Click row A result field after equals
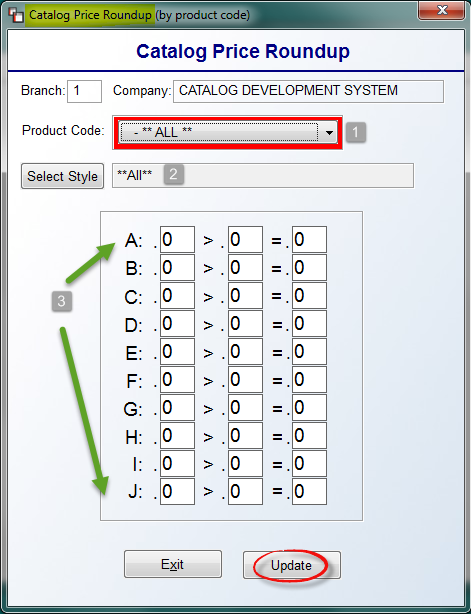Image resolution: width=471 pixels, height=614 pixels. tap(309, 239)
